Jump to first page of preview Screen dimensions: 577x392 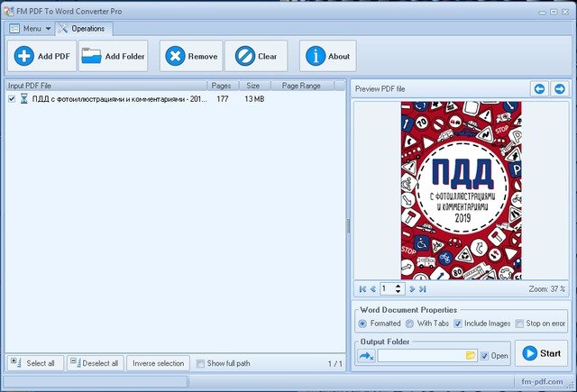(362, 289)
